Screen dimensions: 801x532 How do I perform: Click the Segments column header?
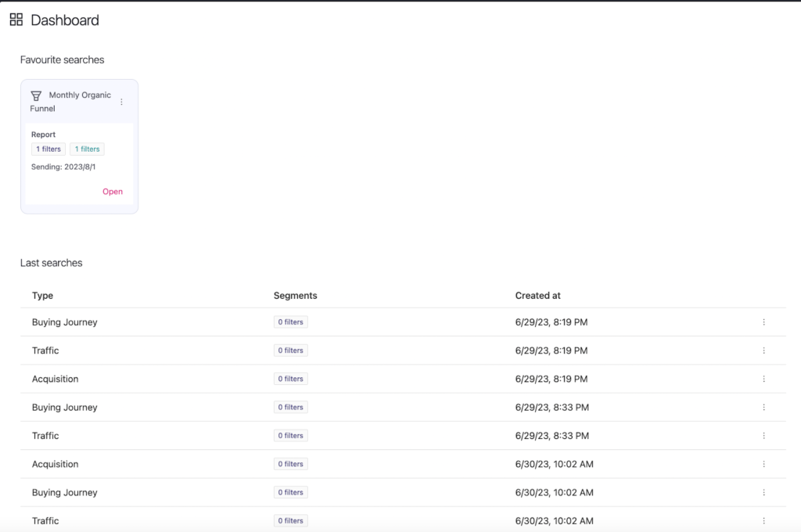(x=295, y=295)
